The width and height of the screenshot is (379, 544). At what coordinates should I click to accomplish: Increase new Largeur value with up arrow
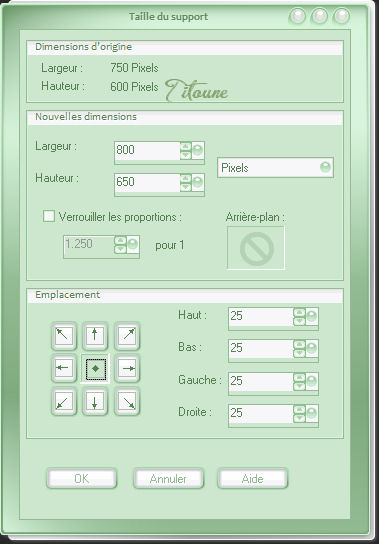(186, 147)
